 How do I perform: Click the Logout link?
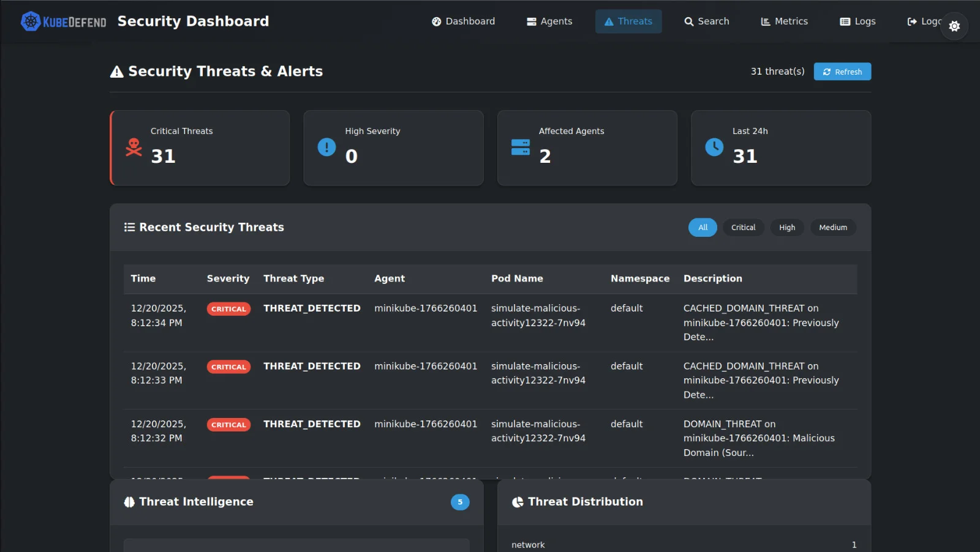click(x=924, y=21)
